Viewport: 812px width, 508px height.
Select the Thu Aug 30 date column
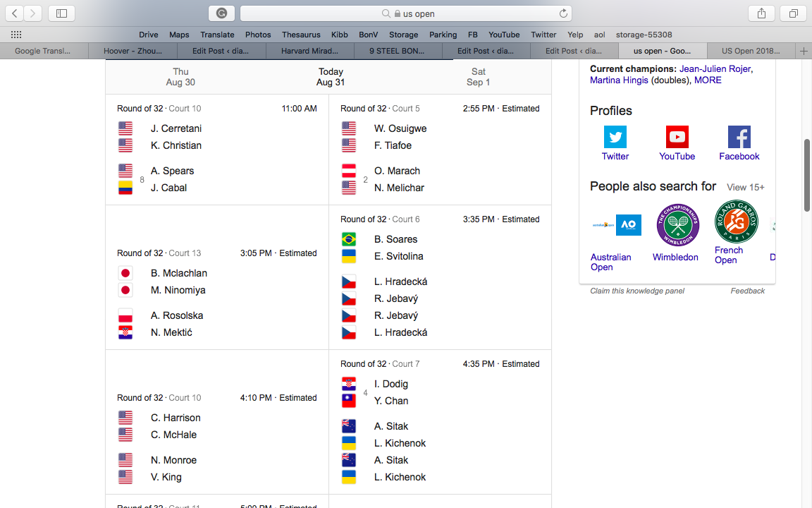tap(180, 77)
